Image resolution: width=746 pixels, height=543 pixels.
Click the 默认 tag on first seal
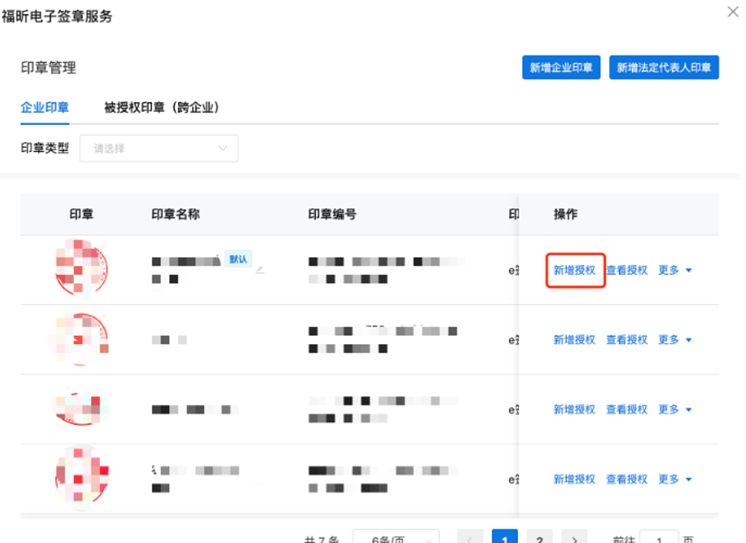tap(238, 259)
